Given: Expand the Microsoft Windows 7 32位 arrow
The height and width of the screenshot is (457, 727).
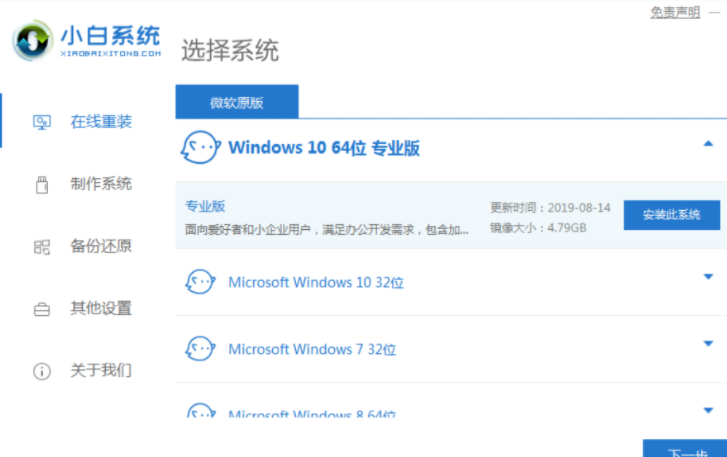Looking at the screenshot, I should [x=708, y=343].
